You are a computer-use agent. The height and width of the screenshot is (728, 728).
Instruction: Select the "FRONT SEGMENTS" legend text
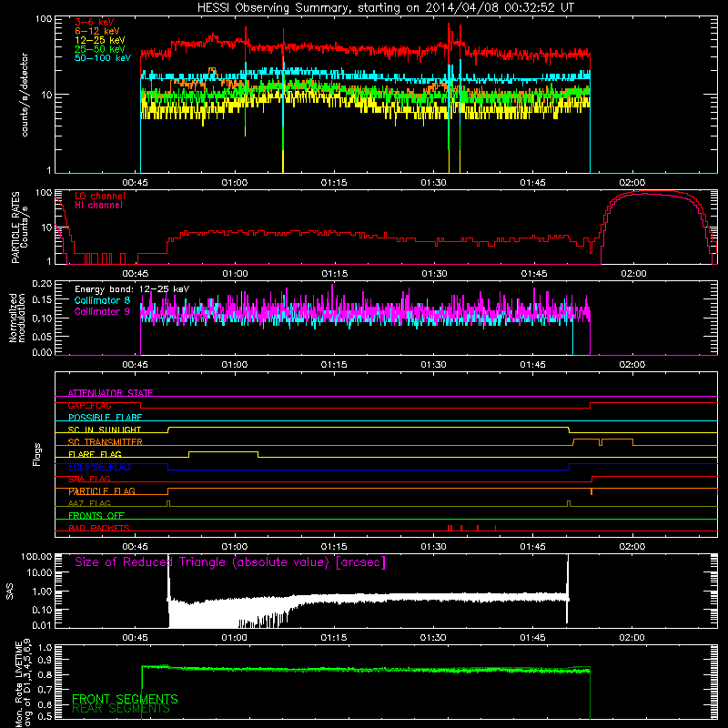tap(125, 699)
